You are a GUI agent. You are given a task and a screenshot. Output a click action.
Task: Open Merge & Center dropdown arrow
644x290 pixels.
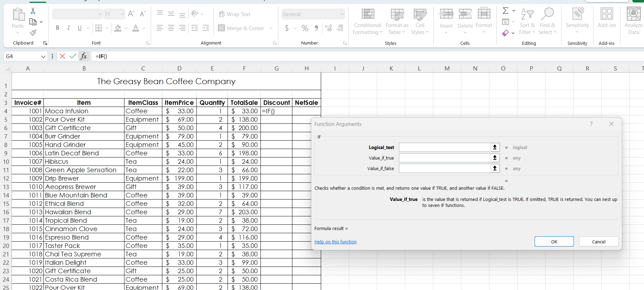271,28
